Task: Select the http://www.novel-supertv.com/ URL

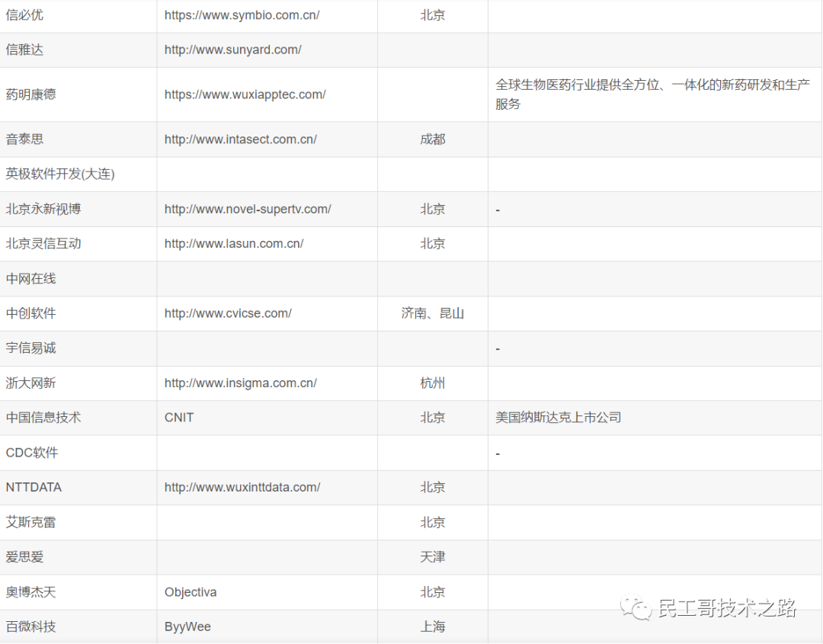Action: click(248, 210)
